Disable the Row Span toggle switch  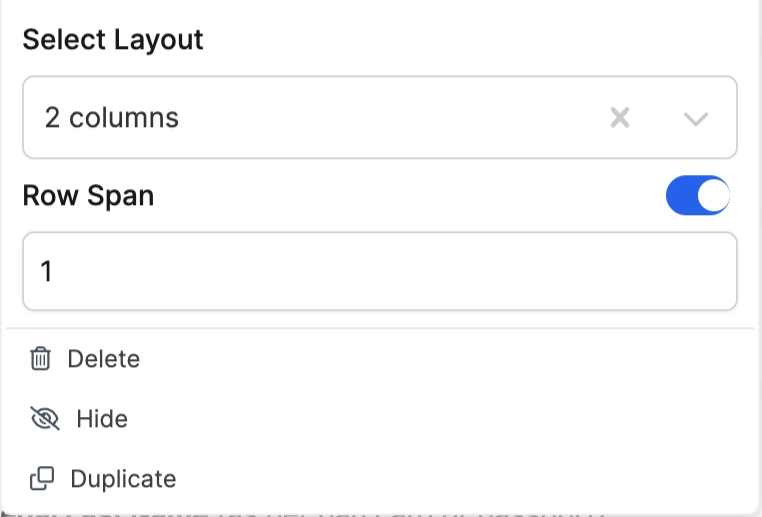pyautogui.click(x=698, y=196)
